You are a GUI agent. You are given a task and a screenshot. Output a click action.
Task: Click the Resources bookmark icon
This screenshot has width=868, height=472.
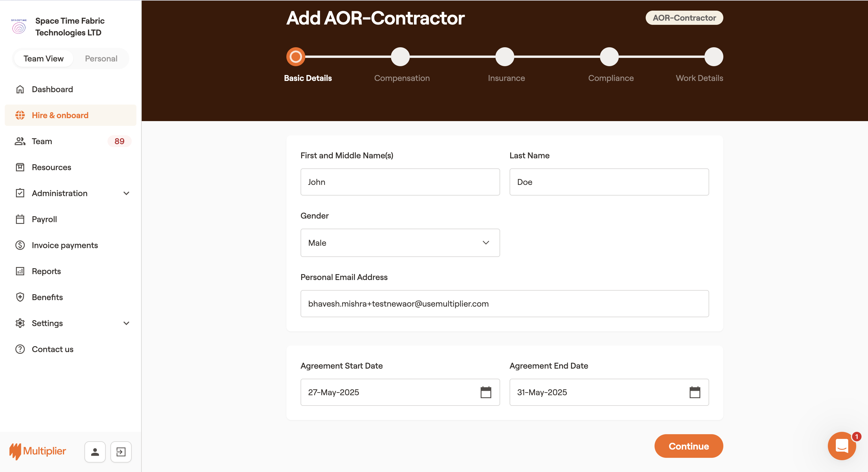pyautogui.click(x=20, y=167)
